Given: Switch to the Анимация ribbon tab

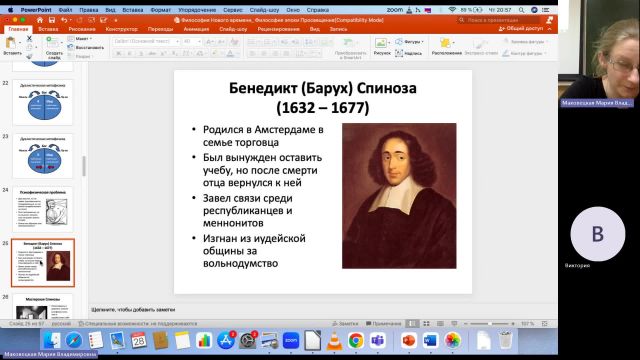Looking at the screenshot, I should pyautogui.click(x=196, y=29).
